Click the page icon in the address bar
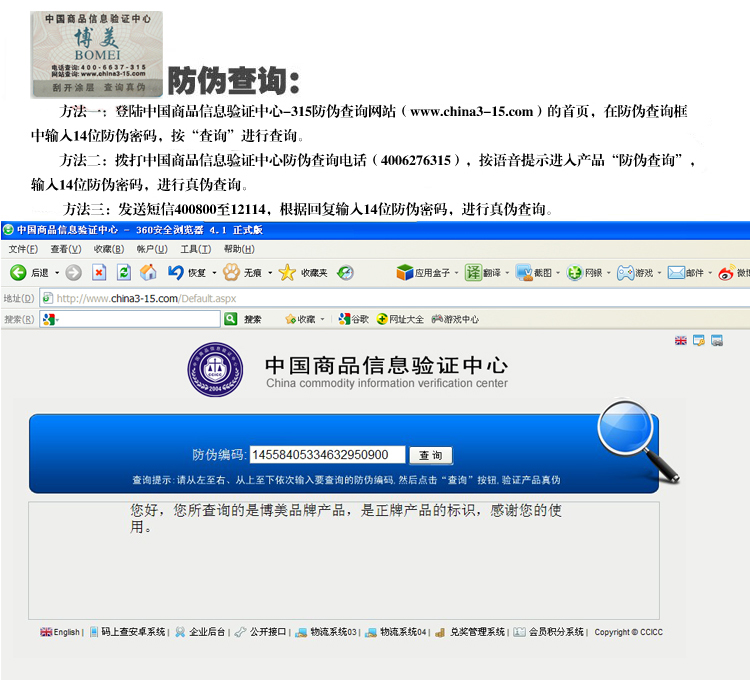Viewport: 750px width, 680px height. [x=47, y=298]
